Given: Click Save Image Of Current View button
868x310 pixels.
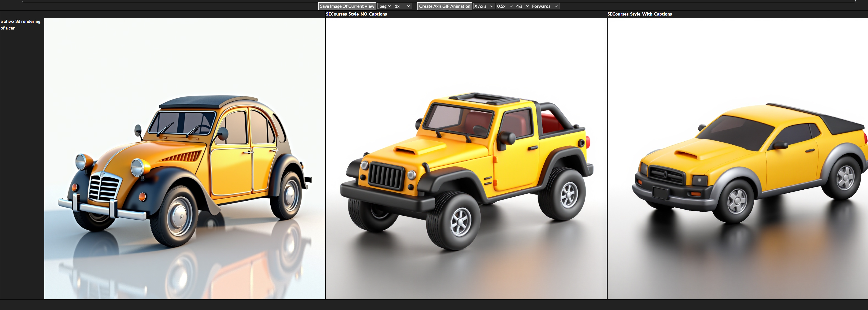Looking at the screenshot, I should tap(347, 6).
